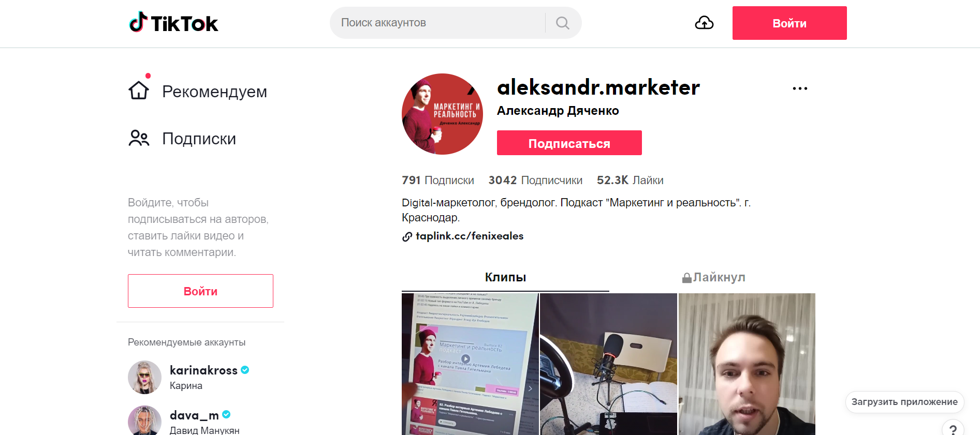Open the cloud upload icon
This screenshot has width=980, height=435.
[704, 23]
